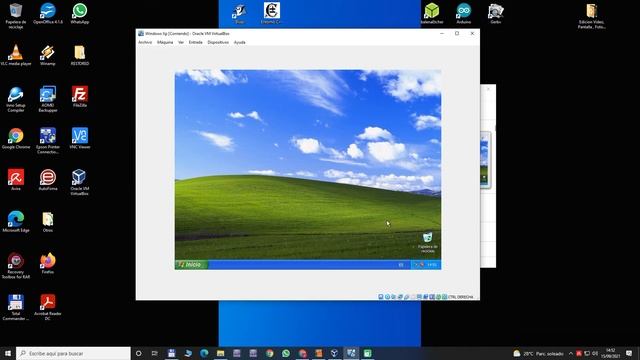Open the Ver menu
Image resolution: width=640 pixels, height=360 pixels.
point(181,42)
